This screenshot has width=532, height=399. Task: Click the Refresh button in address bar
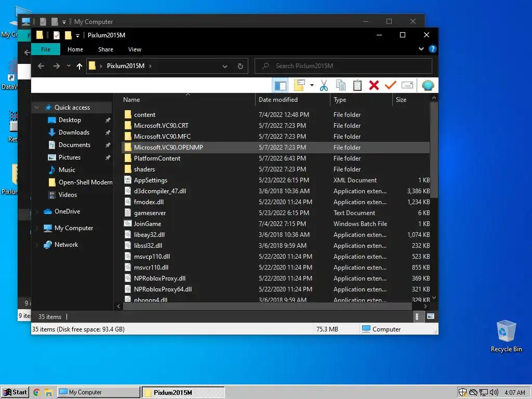tap(240, 66)
